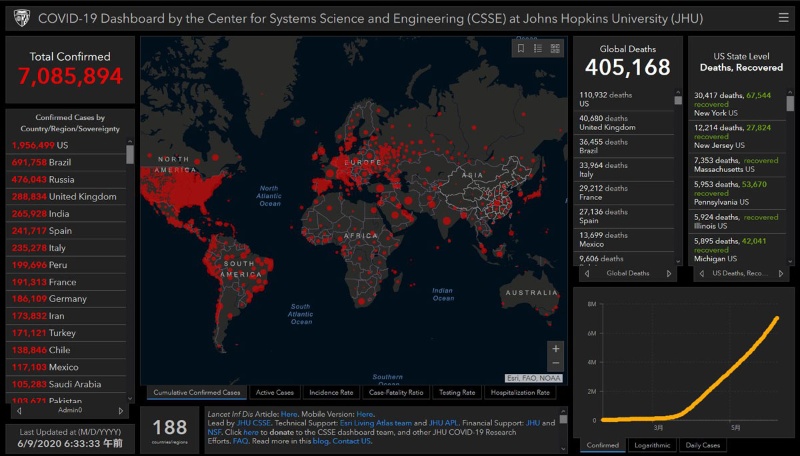Click right arrow beside US Deaths, Recovered
The image size is (800, 456).
[x=779, y=273]
